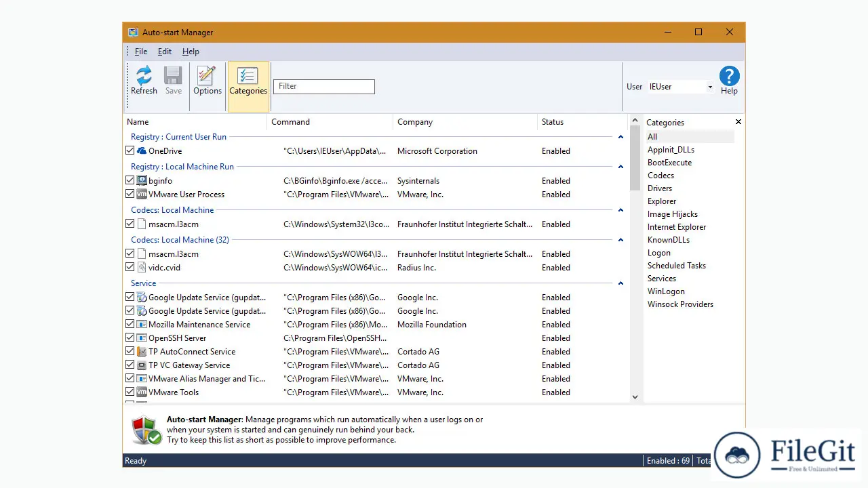Click the TP VC Gateway Service icon
This screenshot has width=868, height=488.
coord(142,365)
